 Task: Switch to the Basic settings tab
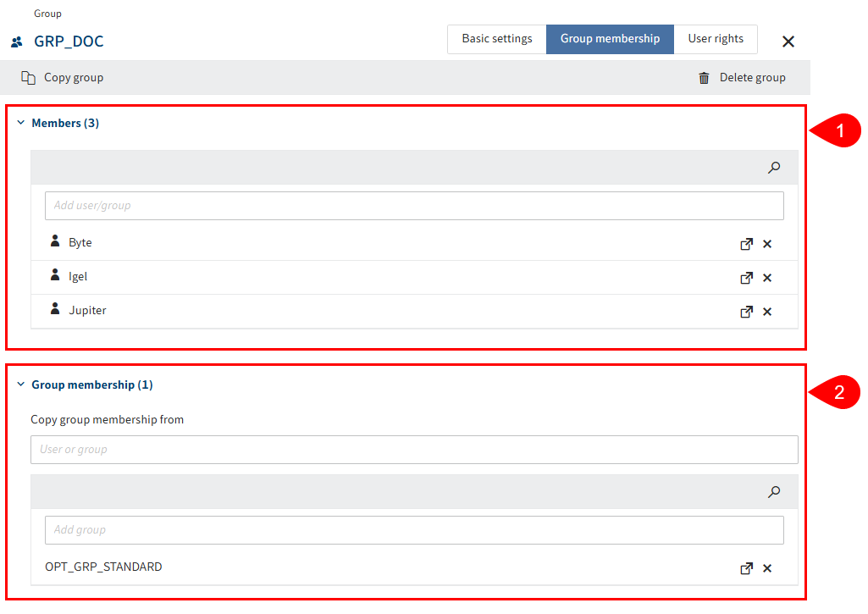495,38
